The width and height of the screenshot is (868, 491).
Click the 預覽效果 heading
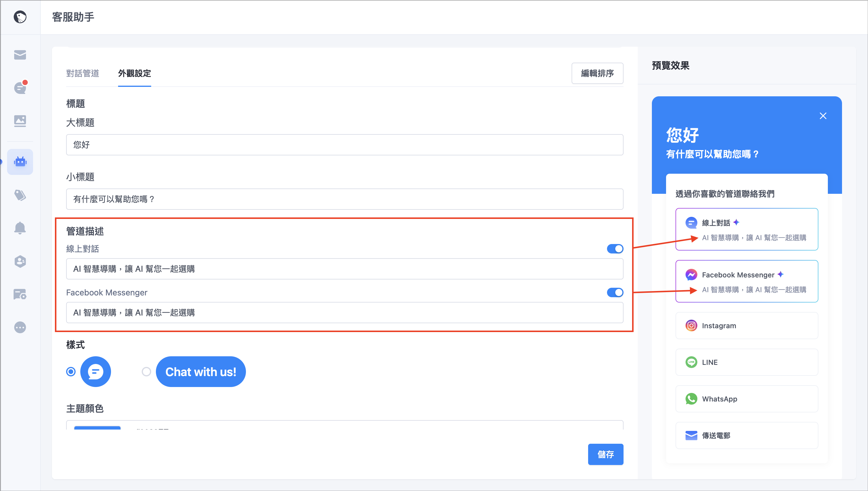coord(670,65)
